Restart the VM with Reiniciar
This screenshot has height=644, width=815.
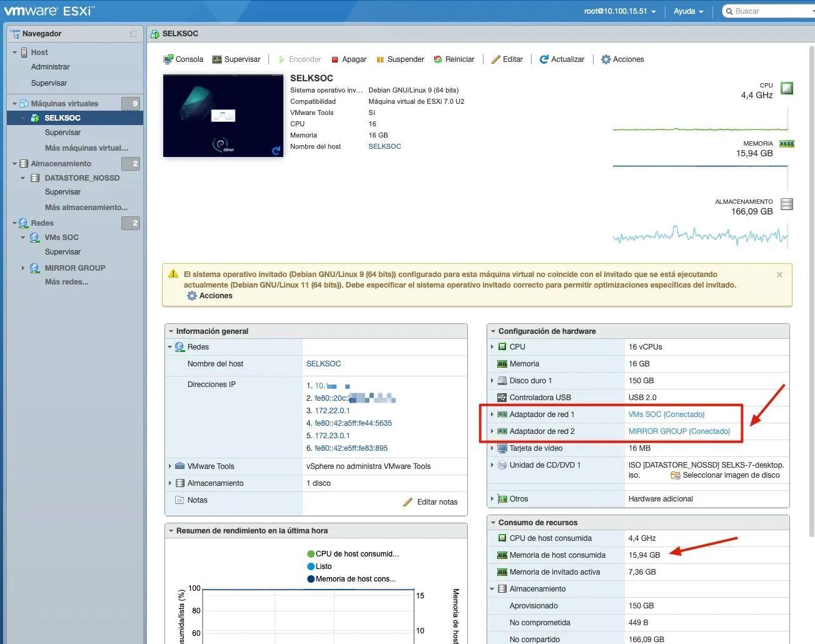454,59
